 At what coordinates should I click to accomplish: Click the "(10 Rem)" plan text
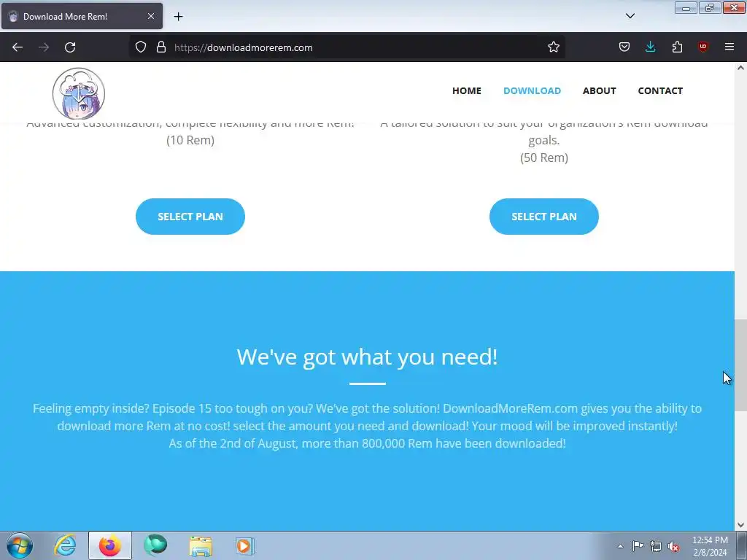[x=190, y=140]
